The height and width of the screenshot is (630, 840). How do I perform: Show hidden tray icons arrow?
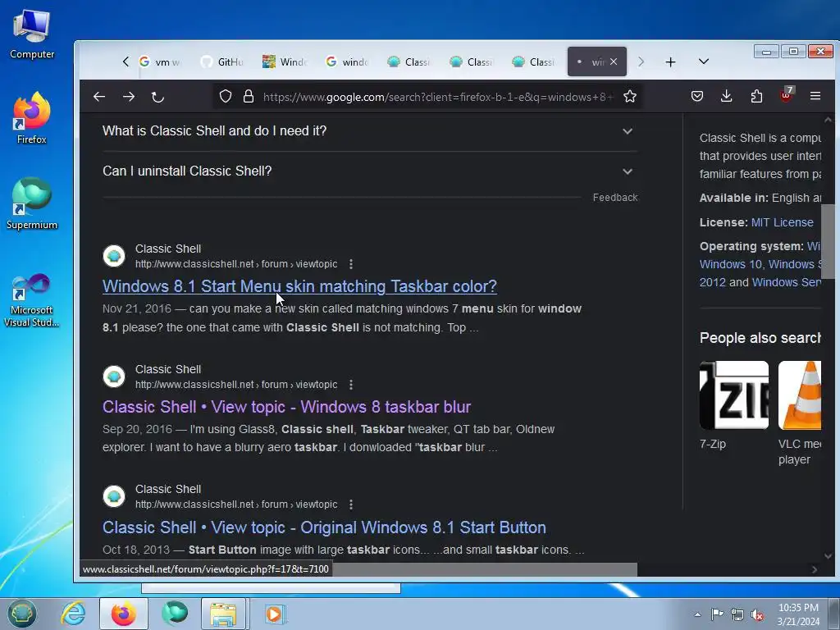coord(697,614)
